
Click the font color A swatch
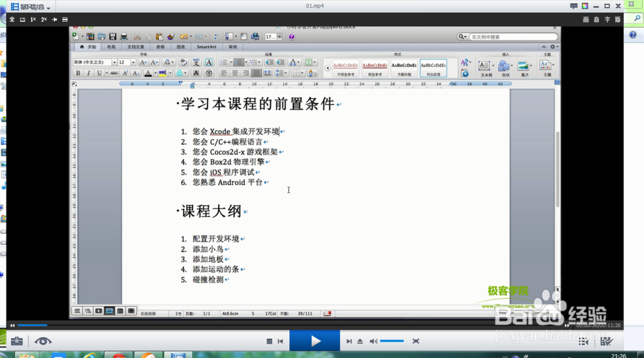pyautogui.click(x=148, y=73)
